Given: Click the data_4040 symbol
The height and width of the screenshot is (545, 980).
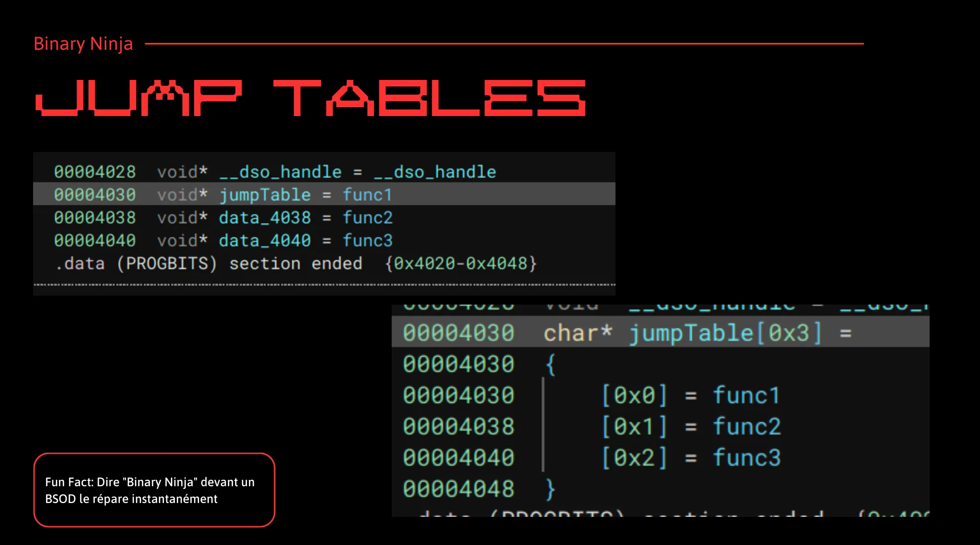Looking at the screenshot, I should pyautogui.click(x=265, y=240).
